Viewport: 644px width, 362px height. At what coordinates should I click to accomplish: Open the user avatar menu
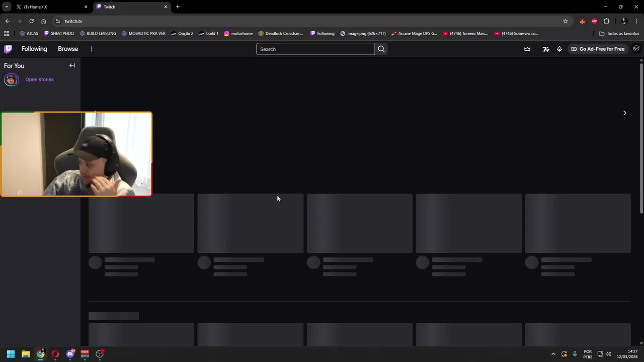[636, 49]
